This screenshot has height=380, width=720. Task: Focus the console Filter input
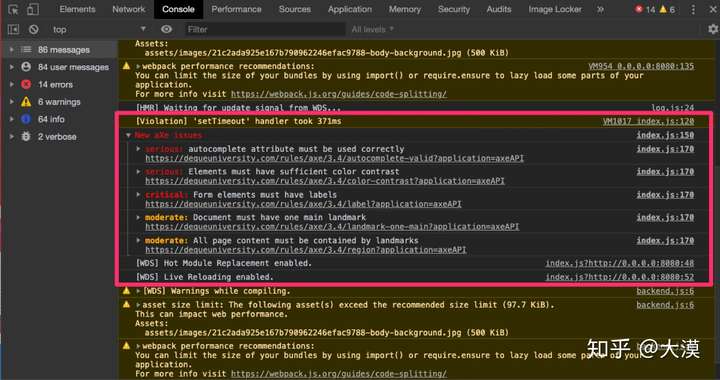pyautogui.click(x=264, y=29)
